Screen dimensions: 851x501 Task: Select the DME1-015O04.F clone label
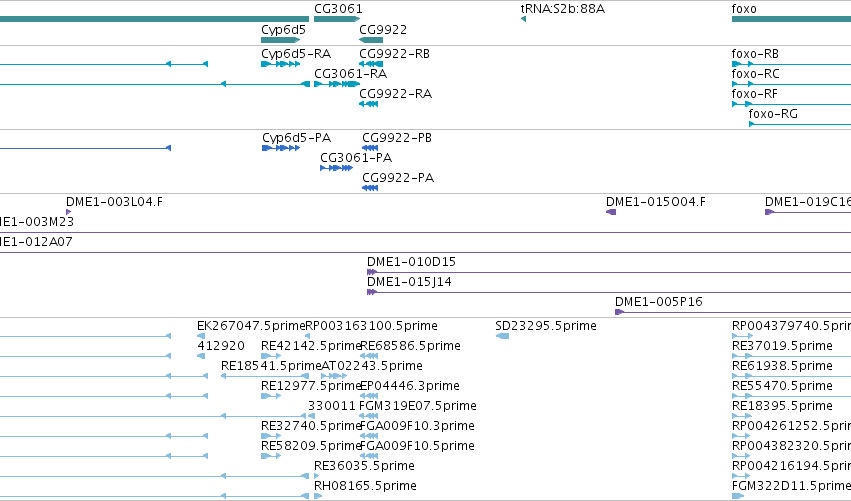coord(656,202)
